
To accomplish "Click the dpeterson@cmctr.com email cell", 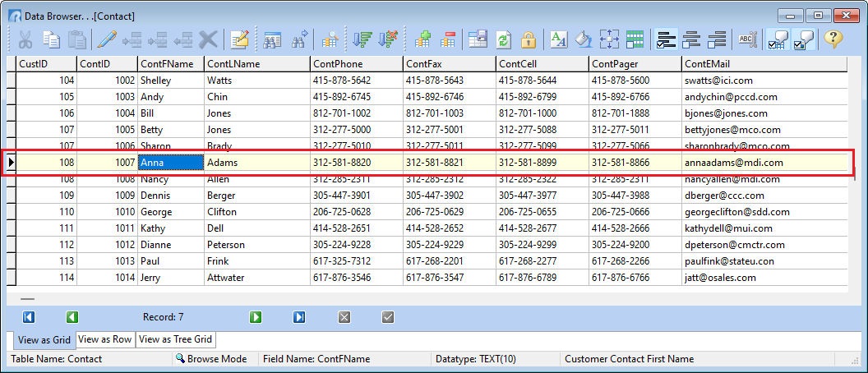I will pyautogui.click(x=764, y=245).
